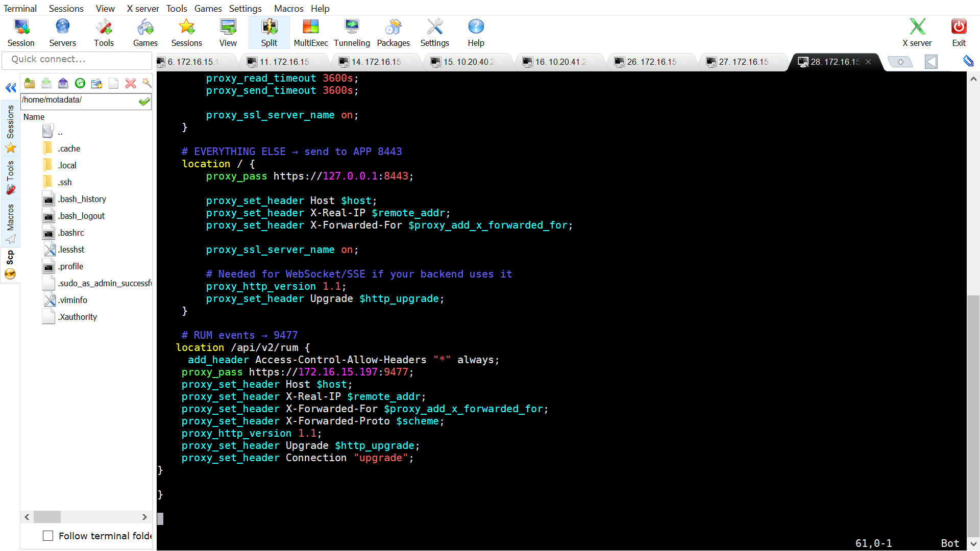Open the Tunneling tool
980x551 pixels.
pos(352,33)
